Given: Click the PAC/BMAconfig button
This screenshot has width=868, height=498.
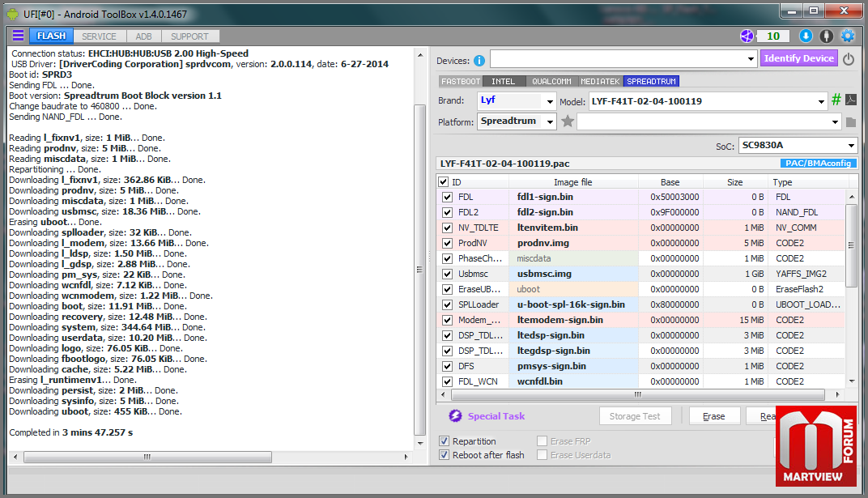Looking at the screenshot, I should point(818,164).
